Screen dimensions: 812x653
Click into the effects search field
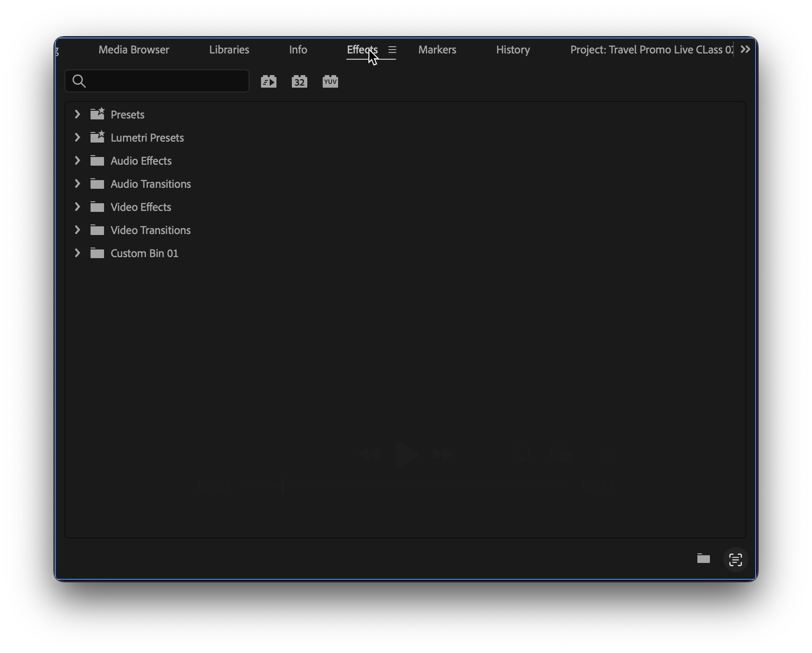[157, 81]
